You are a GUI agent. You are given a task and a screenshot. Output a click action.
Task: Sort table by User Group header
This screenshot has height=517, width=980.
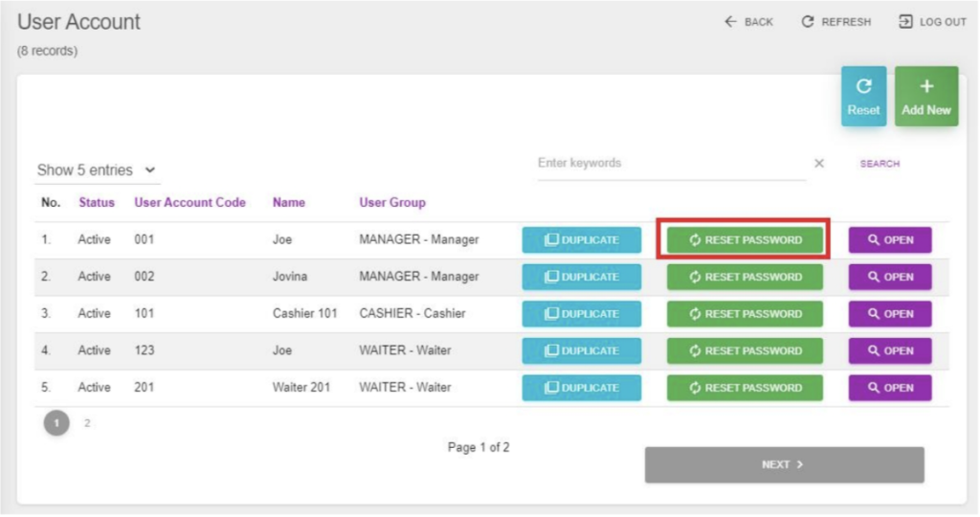point(391,203)
